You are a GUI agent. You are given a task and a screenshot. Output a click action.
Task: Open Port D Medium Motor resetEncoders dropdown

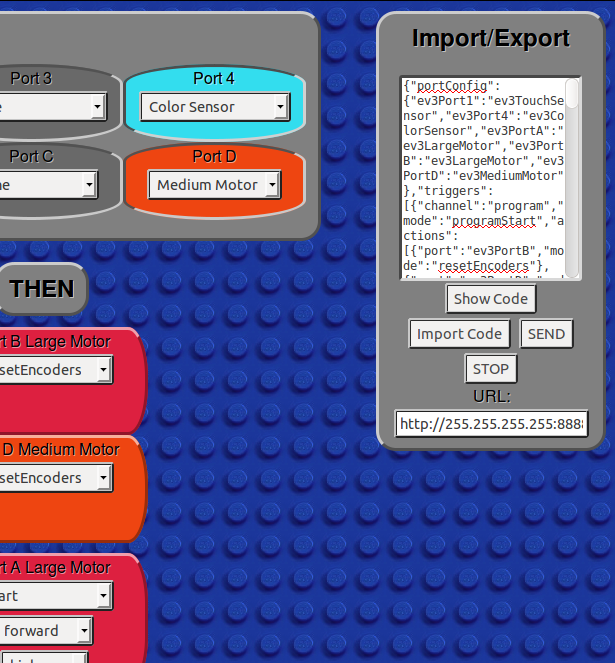(x=56, y=478)
